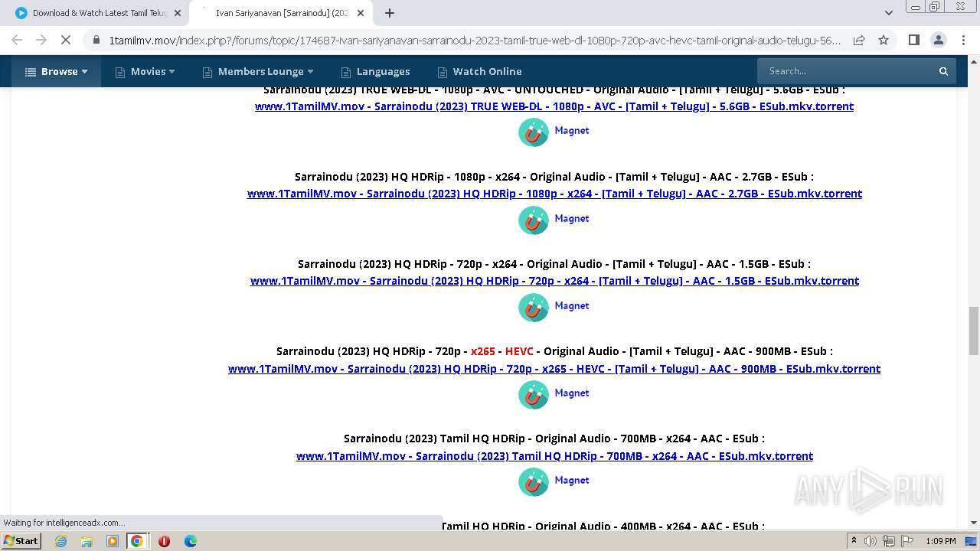Image resolution: width=980 pixels, height=551 pixels.
Task: Open Magnet link text for 900MB HEVC
Action: [x=571, y=393]
